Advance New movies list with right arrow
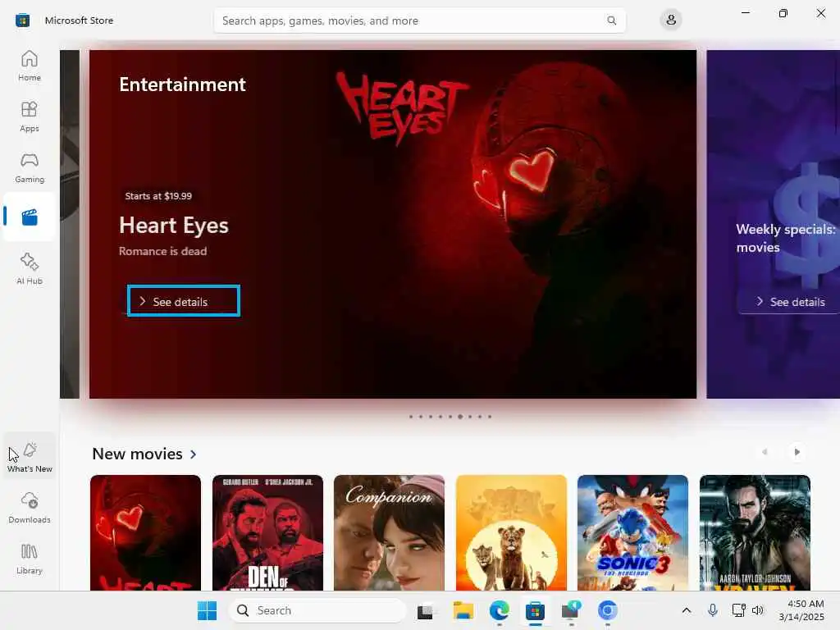 tap(797, 452)
